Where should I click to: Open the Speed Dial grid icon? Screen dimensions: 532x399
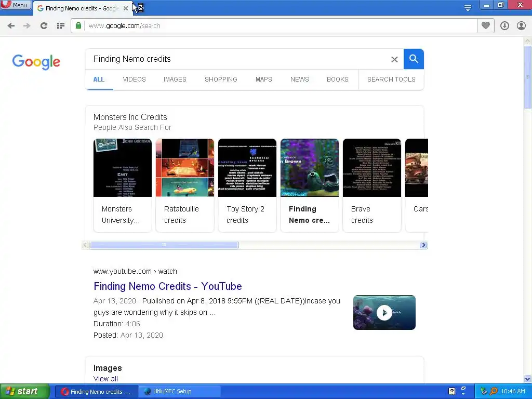[61, 26]
